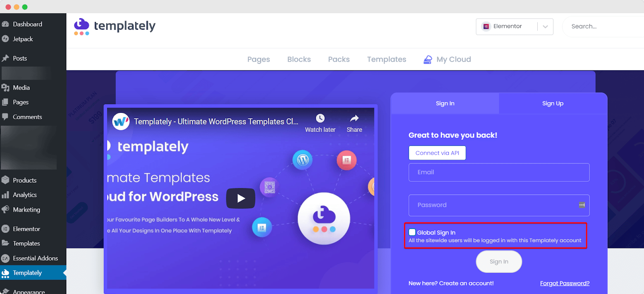The image size is (644, 294).
Task: Open the Elementor page builder dropdown
Action: pyautogui.click(x=515, y=26)
